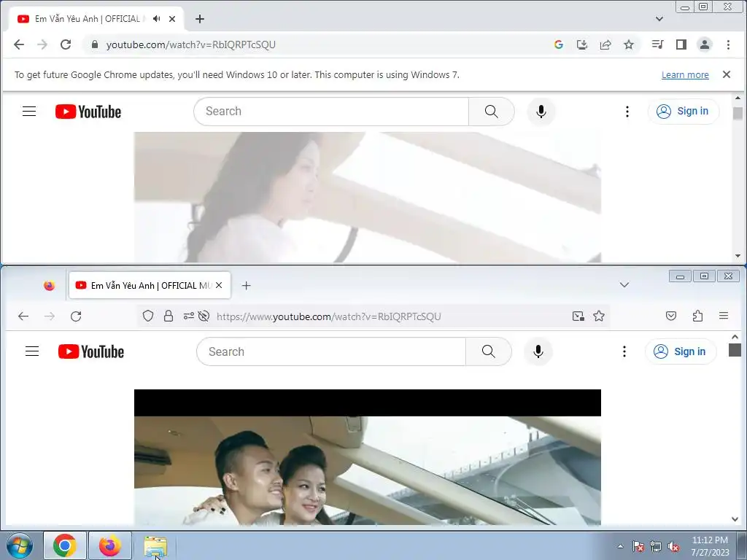Expand Chrome tab search chevron
The height and width of the screenshot is (560, 747).
coord(659,19)
